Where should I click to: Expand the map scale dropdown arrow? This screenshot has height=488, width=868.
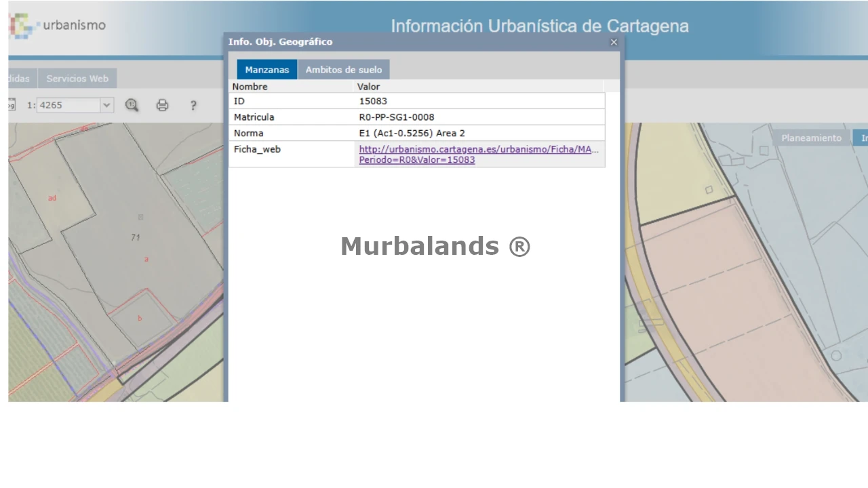pyautogui.click(x=106, y=105)
